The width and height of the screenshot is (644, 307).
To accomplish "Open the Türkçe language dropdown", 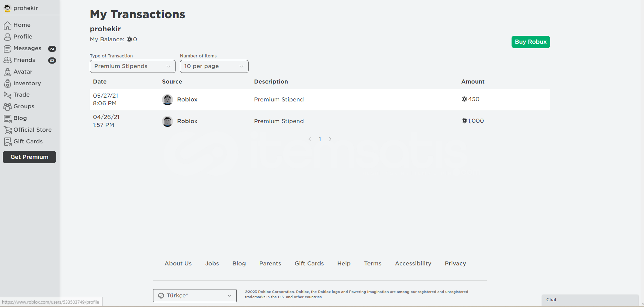I will [195, 296].
